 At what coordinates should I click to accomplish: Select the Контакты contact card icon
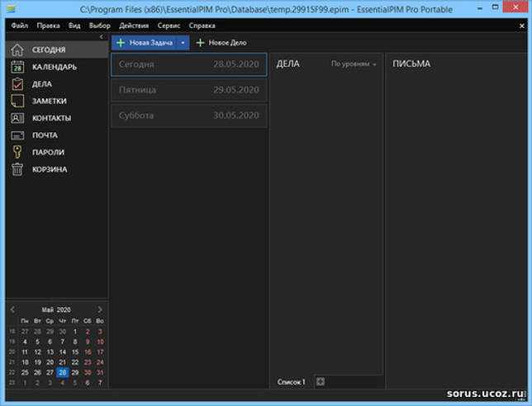tap(17, 118)
